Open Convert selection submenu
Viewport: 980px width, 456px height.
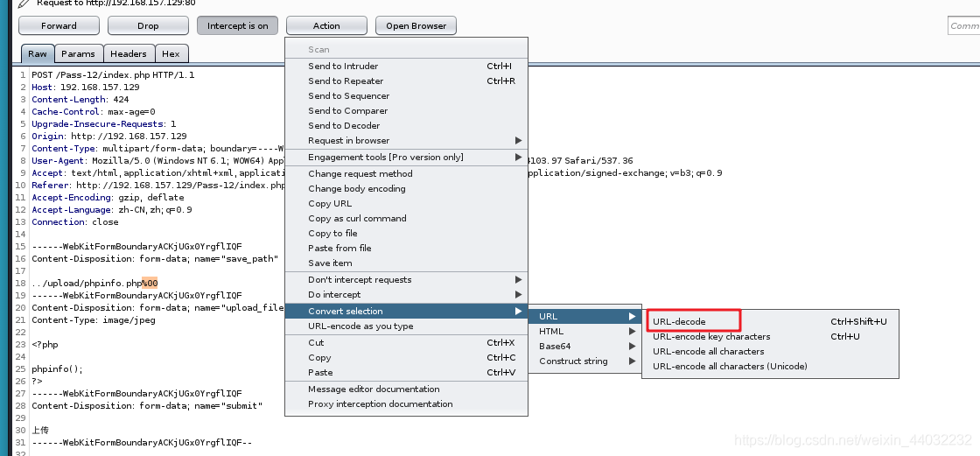pos(406,312)
